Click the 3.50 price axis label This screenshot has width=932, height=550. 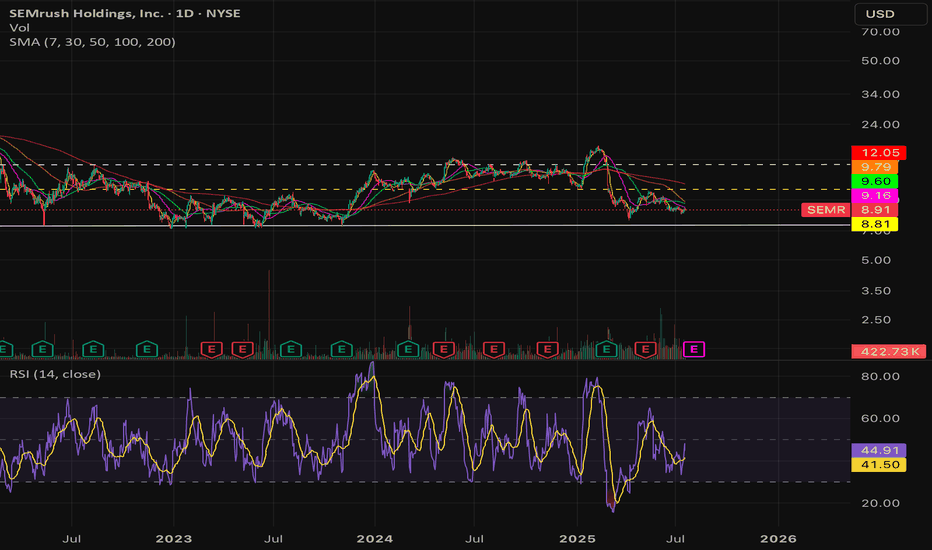click(876, 291)
